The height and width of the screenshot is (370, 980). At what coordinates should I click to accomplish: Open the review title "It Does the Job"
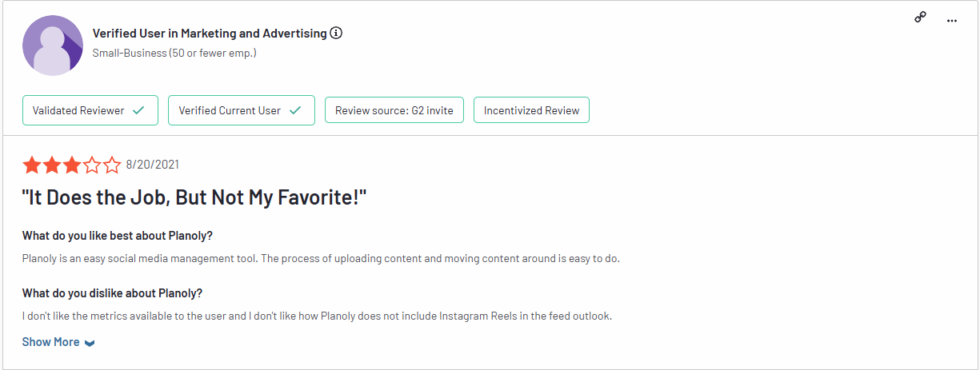(194, 198)
